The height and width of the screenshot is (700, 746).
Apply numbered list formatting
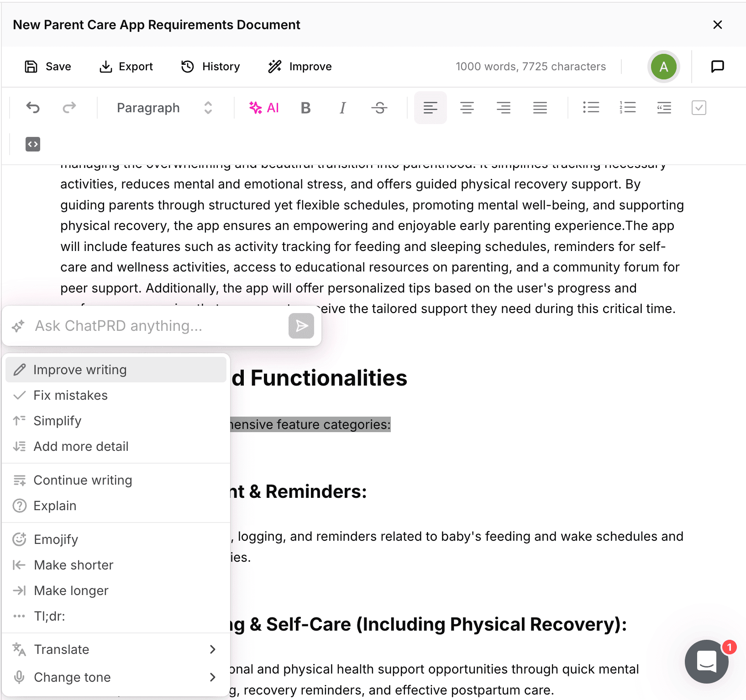[627, 108]
